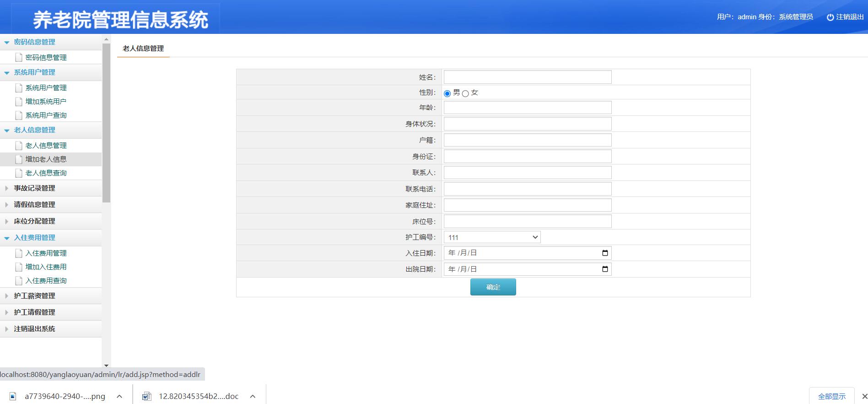
Task: Open 密码信息管理 sub-item link text
Action: 46,57
